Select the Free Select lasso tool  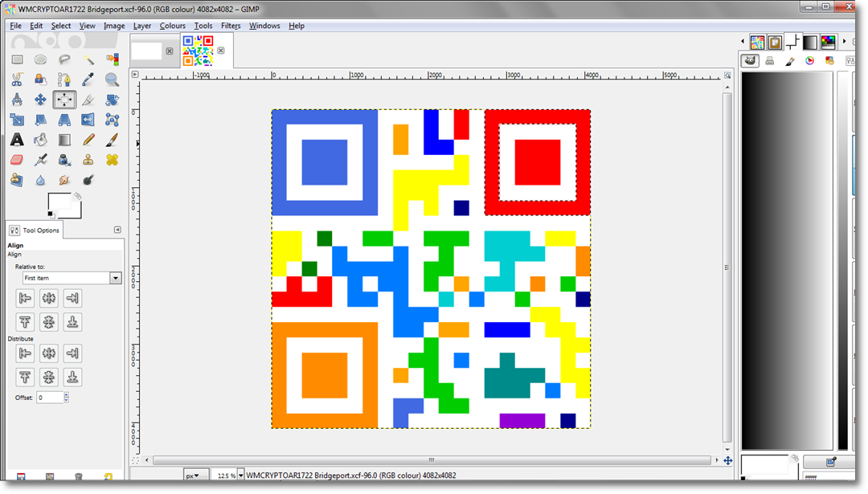pyautogui.click(x=64, y=59)
